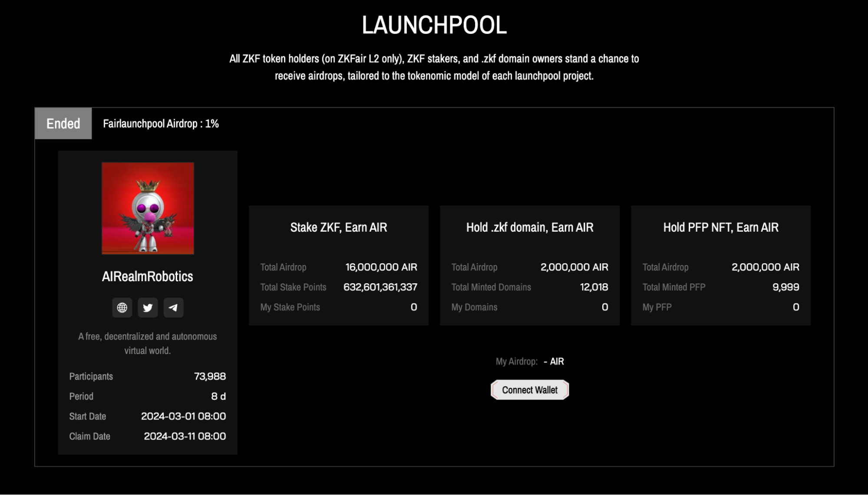Click the Participants count 73,988
Viewport: 868px width, 495px height.
(210, 376)
